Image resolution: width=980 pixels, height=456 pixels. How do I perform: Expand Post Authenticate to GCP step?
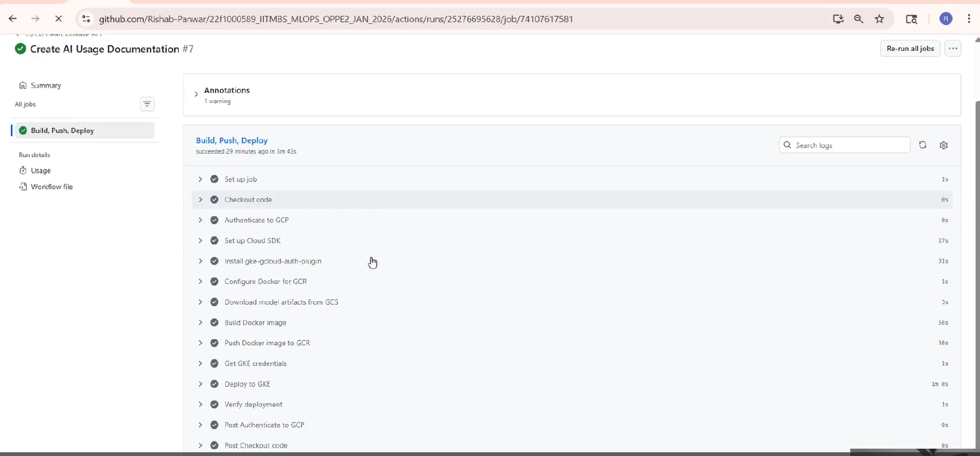tap(200, 425)
